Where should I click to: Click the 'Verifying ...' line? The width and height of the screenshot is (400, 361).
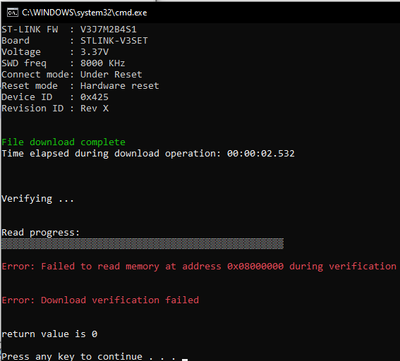38,199
